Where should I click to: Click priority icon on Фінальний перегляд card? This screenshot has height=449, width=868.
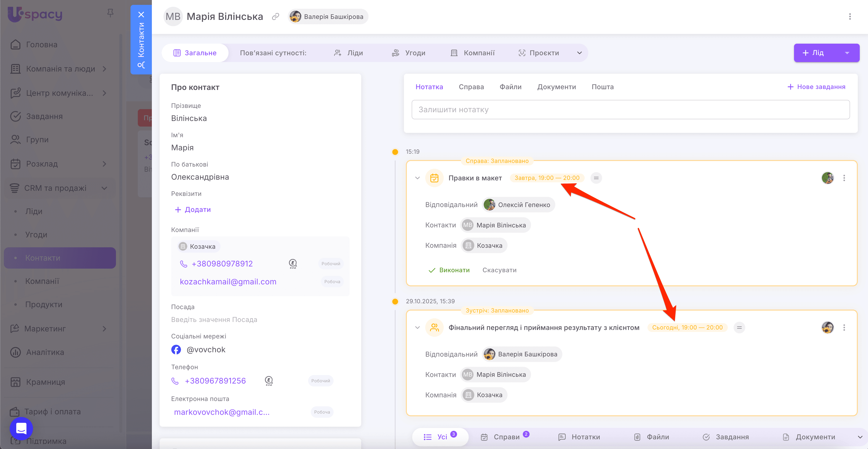click(x=739, y=327)
